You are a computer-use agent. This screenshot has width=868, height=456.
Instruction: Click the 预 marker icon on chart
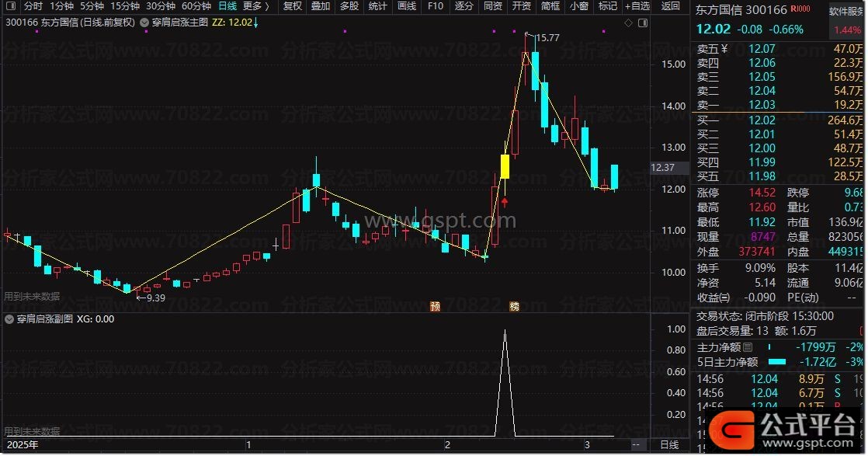pyautogui.click(x=435, y=307)
